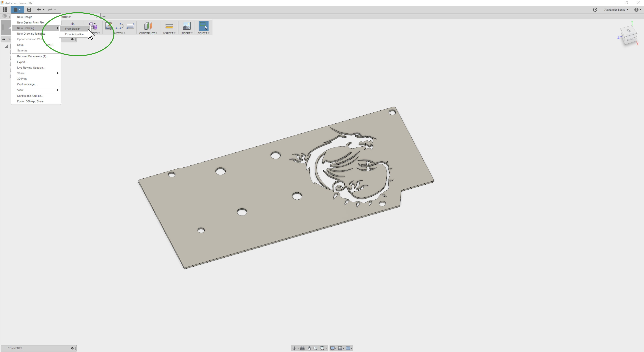The width and height of the screenshot is (644, 352).
Task: Choose 3D Print menu entry
Action: (36, 79)
